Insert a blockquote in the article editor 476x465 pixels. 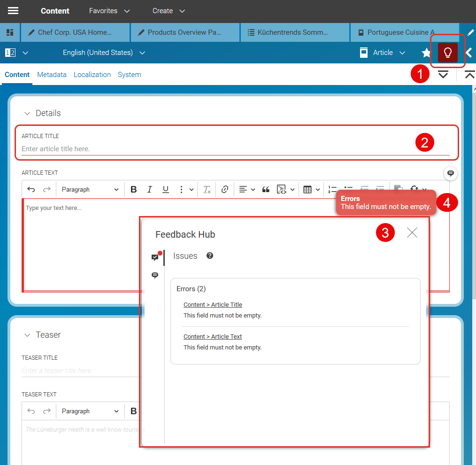point(265,189)
